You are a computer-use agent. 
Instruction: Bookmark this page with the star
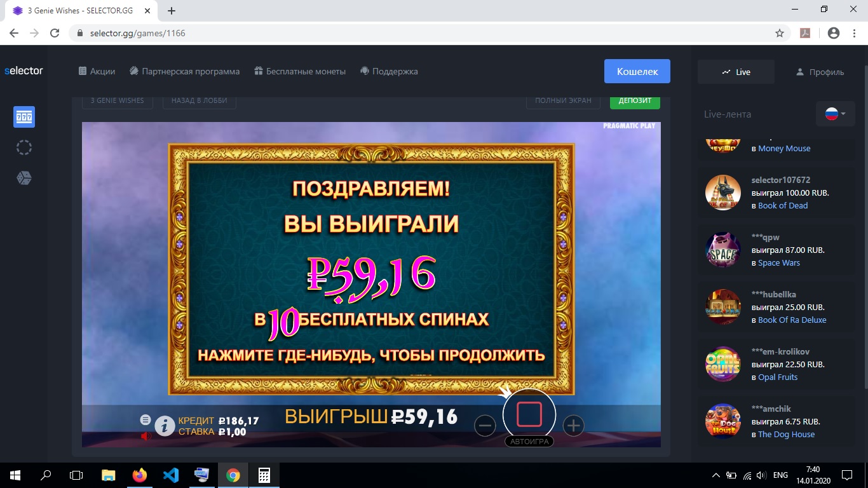[x=780, y=33]
